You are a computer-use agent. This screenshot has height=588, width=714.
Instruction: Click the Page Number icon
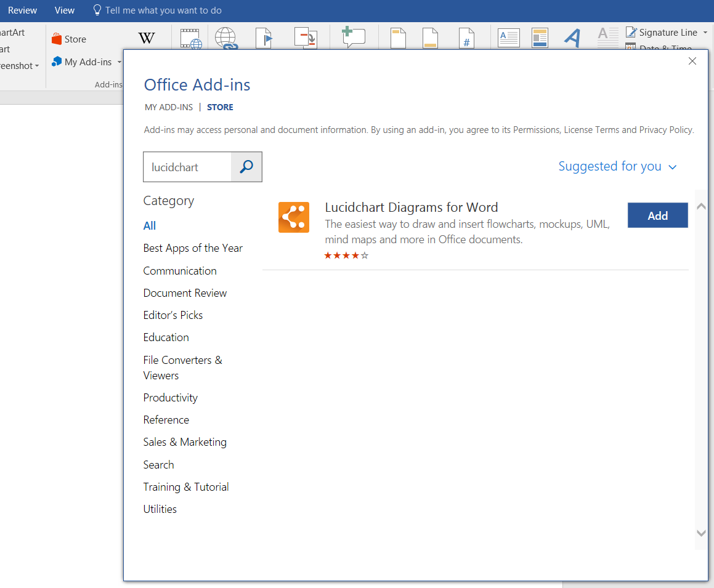[x=466, y=38]
